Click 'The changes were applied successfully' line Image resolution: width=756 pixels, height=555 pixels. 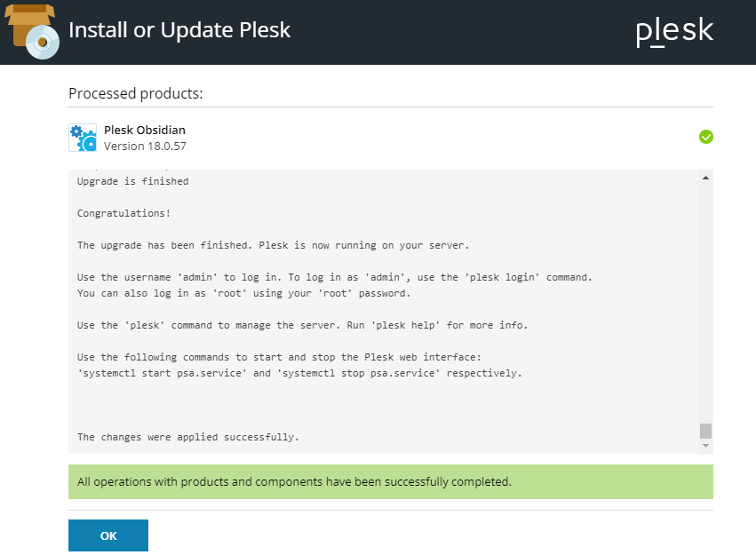188,437
